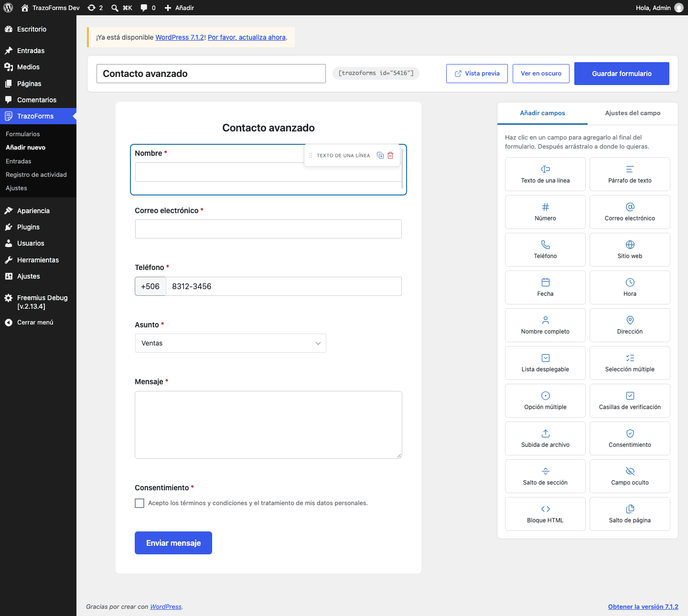Image resolution: width=688 pixels, height=616 pixels.
Task: Open the WordPress logo menu in the admin bar
Action: click(8, 8)
